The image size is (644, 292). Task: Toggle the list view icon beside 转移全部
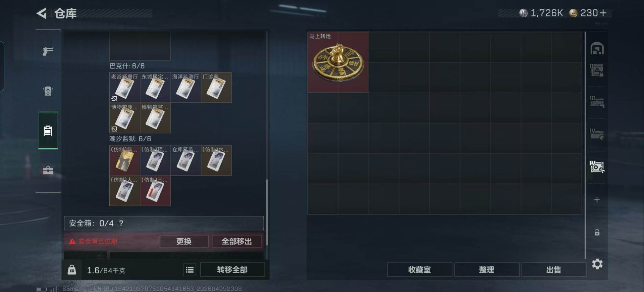coord(190,270)
